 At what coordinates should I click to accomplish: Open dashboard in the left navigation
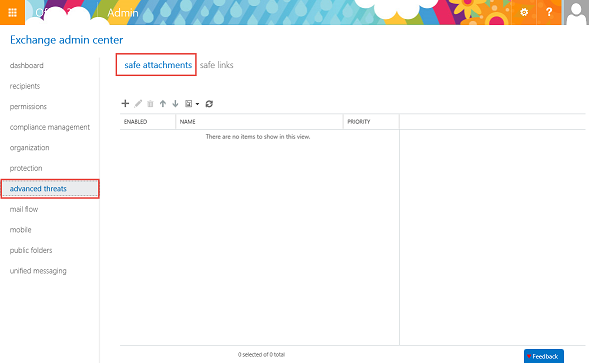click(x=27, y=65)
